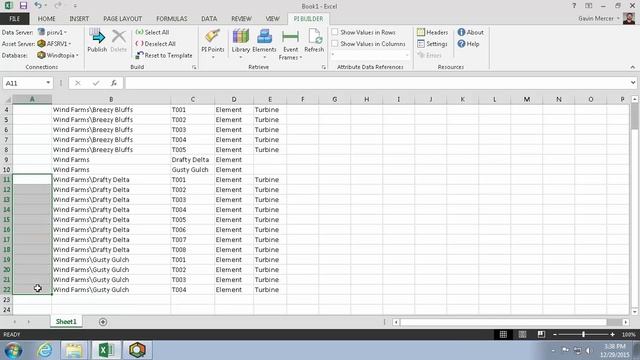Switch to Page Break Preview in status bar
The width and height of the screenshot is (640, 360).
(541, 334)
